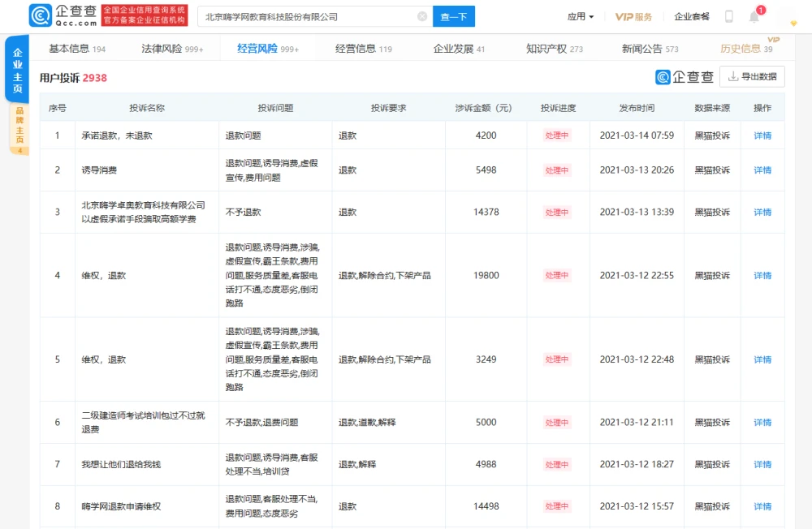Click the 处理中 status in row 1
This screenshot has width=812, height=529.
557,135
